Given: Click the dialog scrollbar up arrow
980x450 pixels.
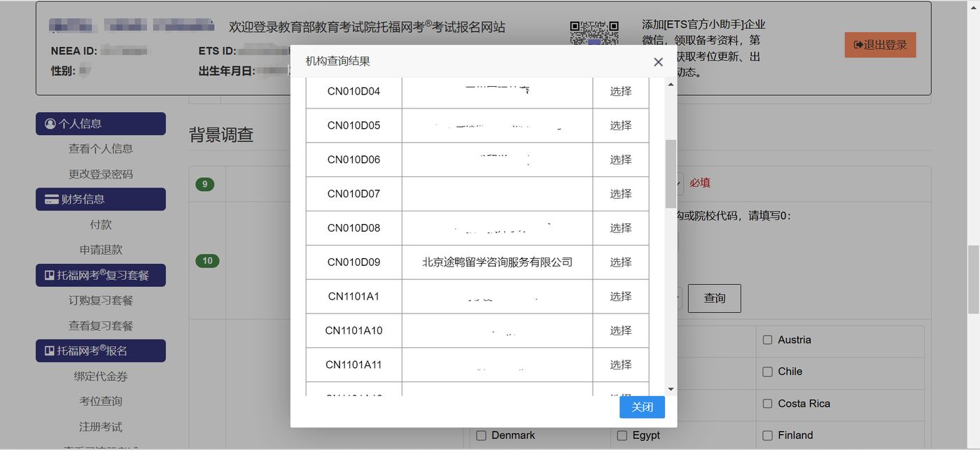Looking at the screenshot, I should (x=671, y=84).
